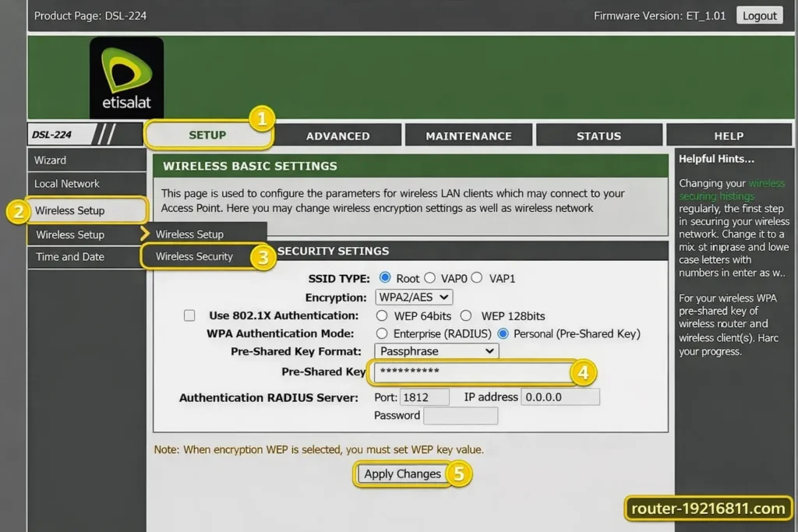Select Time and Date in sidebar
Screen dimensions: 798x532
pyautogui.click(x=70, y=257)
